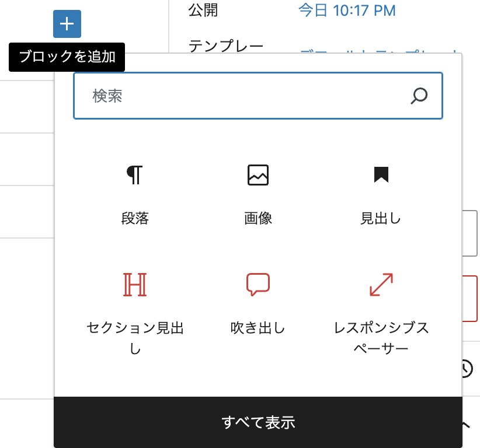Choose the 吹き出し label text
Viewport: 480px width, 448px height.
tap(258, 328)
